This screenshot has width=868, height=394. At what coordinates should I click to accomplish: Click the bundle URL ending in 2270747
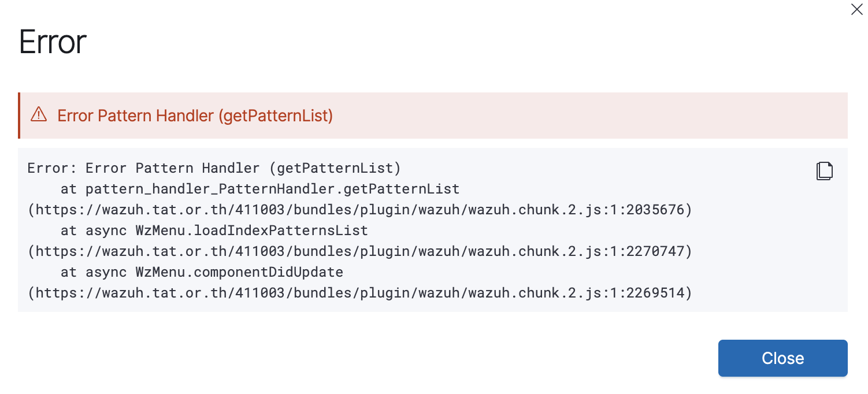point(359,251)
